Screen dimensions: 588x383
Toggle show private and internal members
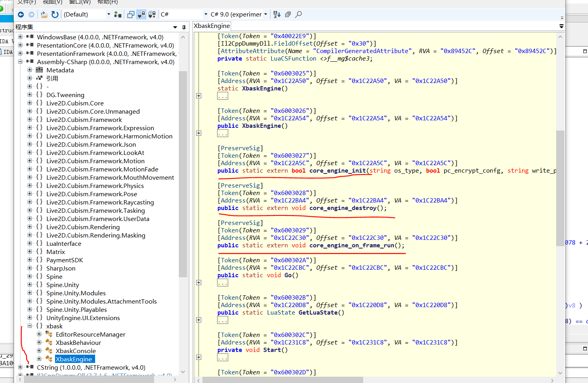(x=141, y=15)
